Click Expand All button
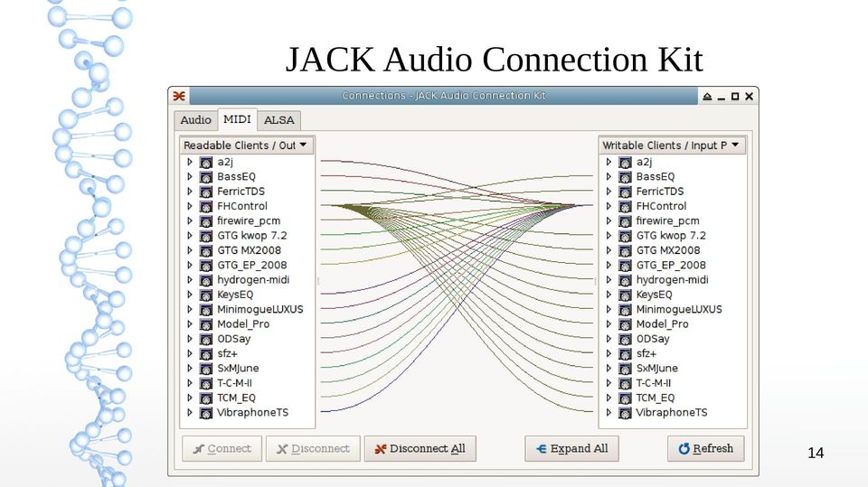The width and height of the screenshot is (868, 487). pyautogui.click(x=571, y=449)
